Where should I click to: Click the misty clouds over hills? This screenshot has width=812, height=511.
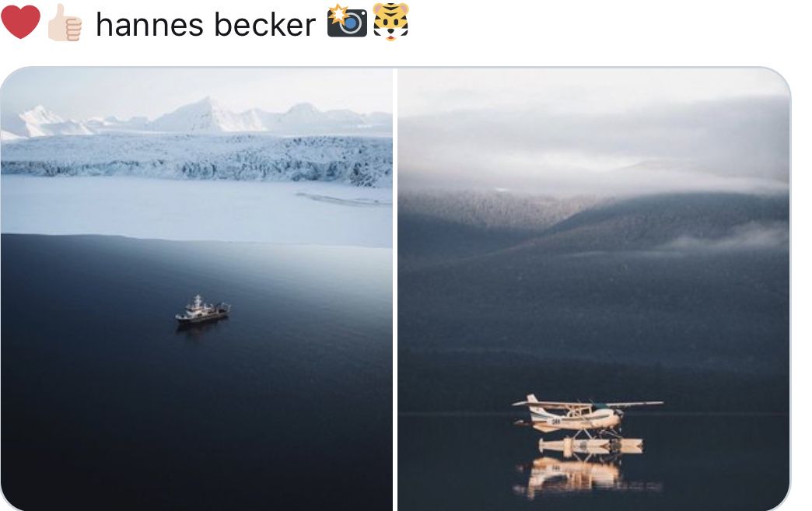point(593,145)
